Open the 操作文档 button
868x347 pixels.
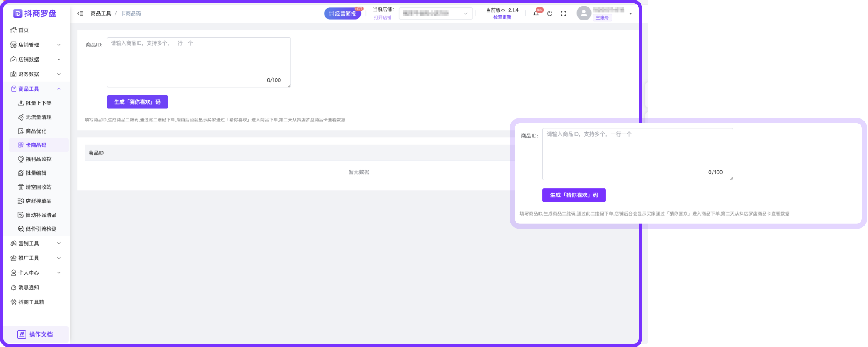(x=36, y=334)
